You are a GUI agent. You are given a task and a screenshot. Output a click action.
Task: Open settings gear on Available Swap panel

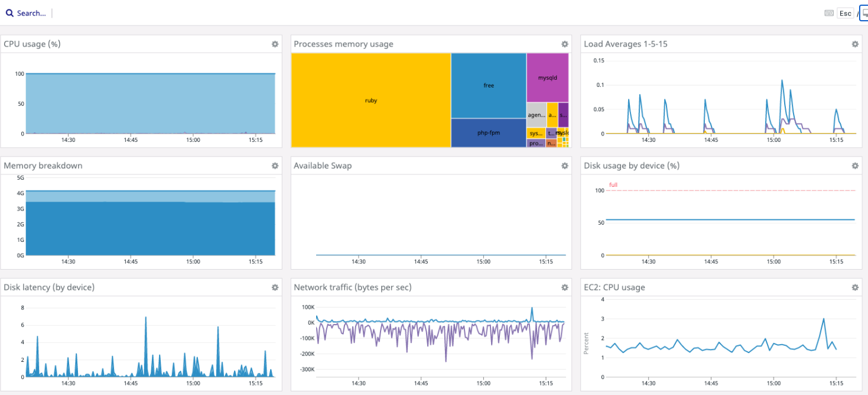564,166
